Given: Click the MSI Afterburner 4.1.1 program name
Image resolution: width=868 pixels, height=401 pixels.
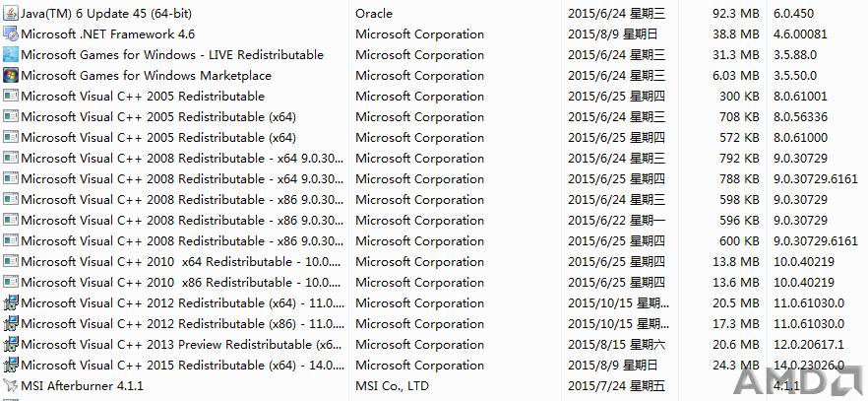Looking at the screenshot, I should pyautogui.click(x=83, y=385).
